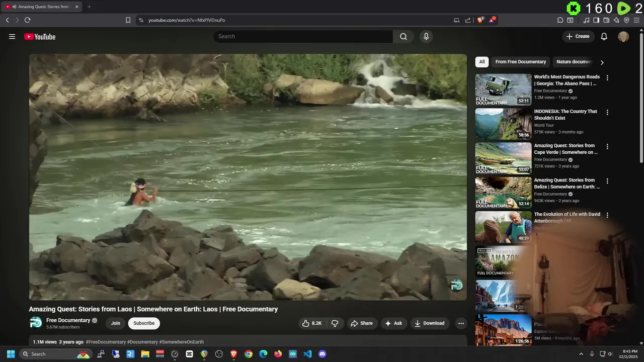Click the search magnifier button
This screenshot has width=644, height=362.
pyautogui.click(x=404, y=36)
